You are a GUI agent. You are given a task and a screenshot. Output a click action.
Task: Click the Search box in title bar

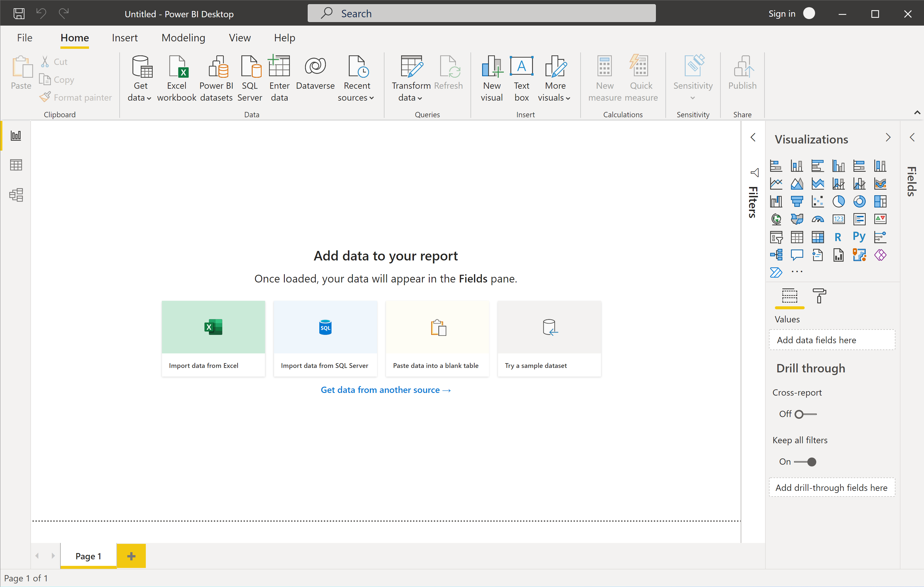click(481, 13)
